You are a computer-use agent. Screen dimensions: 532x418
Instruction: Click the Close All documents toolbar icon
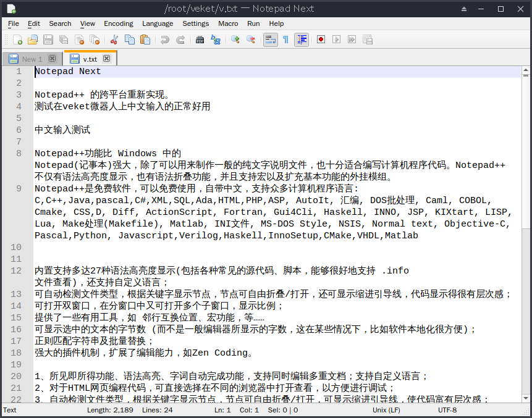point(95,40)
